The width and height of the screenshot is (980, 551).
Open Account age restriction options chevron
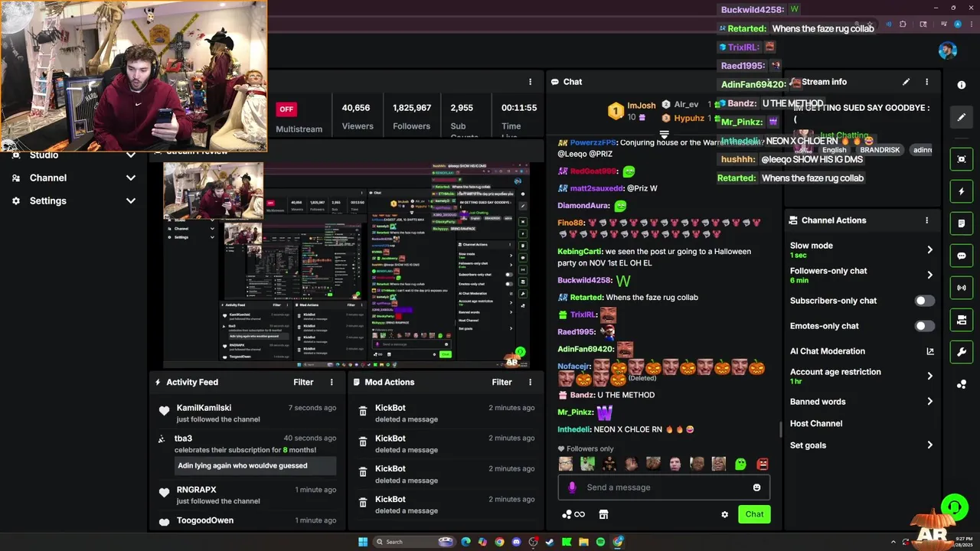click(x=929, y=376)
